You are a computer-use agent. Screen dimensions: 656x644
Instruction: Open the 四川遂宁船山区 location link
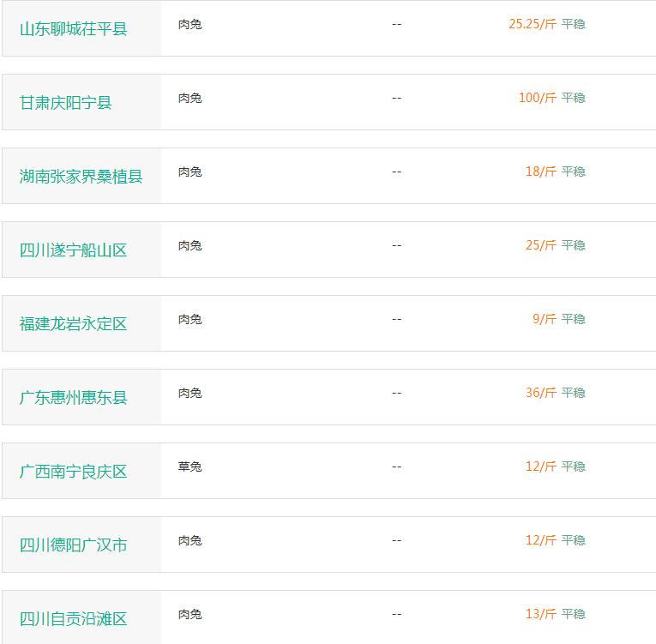click(x=73, y=250)
